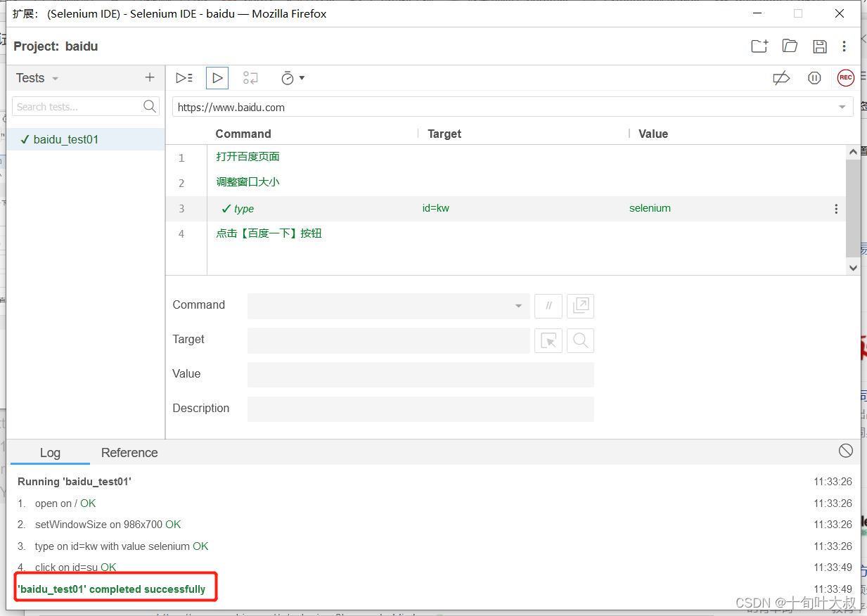867x616 pixels.
Task: Click the Project: baidu title
Action: (x=56, y=46)
